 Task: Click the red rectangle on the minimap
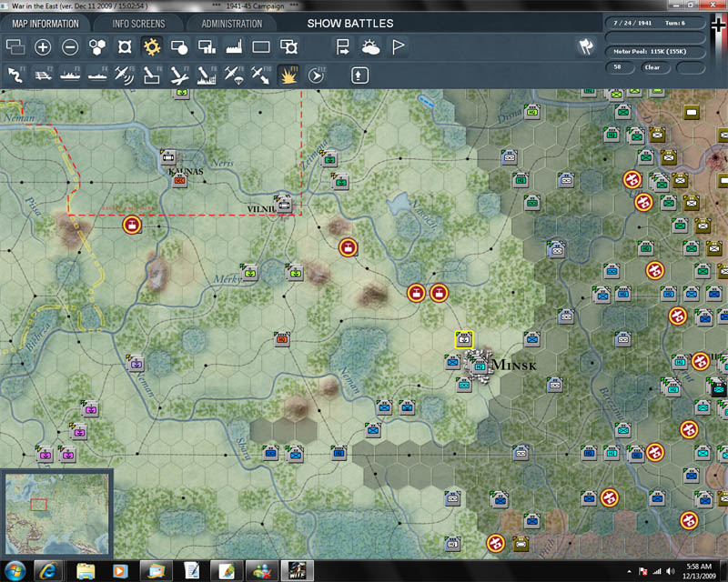(x=38, y=505)
